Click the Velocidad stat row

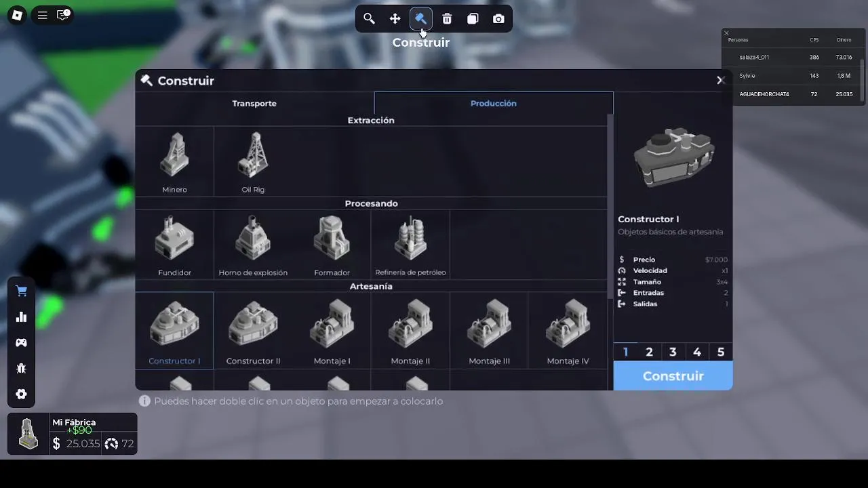pyautogui.click(x=673, y=270)
